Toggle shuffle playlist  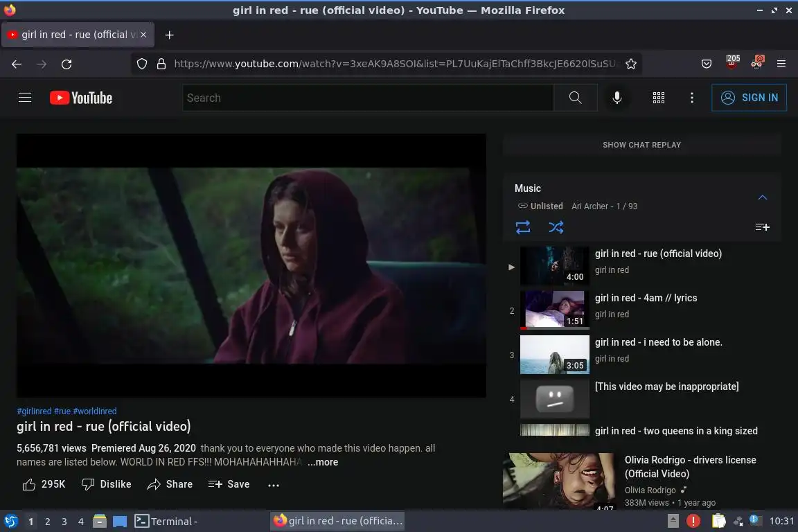556,227
